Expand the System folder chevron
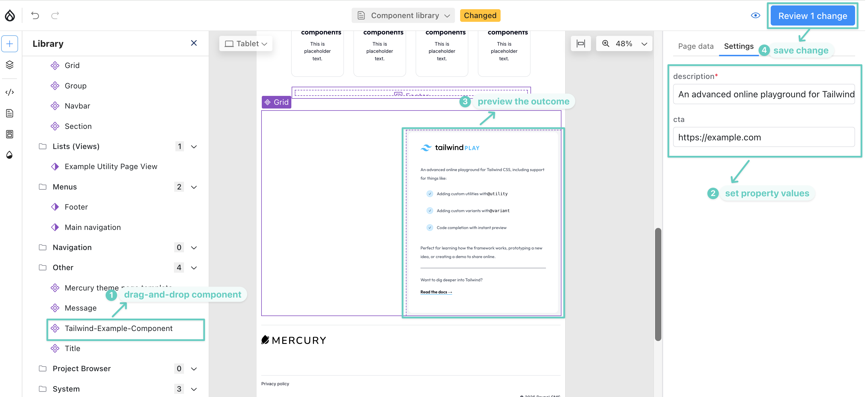 [x=194, y=389]
